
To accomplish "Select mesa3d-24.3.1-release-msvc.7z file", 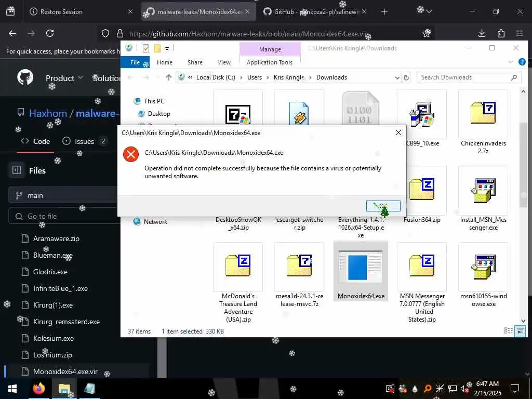I will (x=299, y=275).
